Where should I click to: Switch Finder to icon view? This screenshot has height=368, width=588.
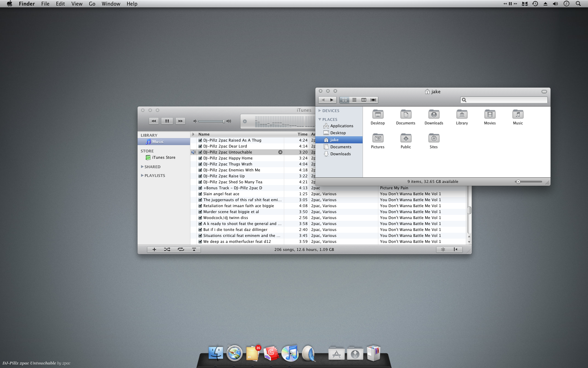[x=345, y=100]
